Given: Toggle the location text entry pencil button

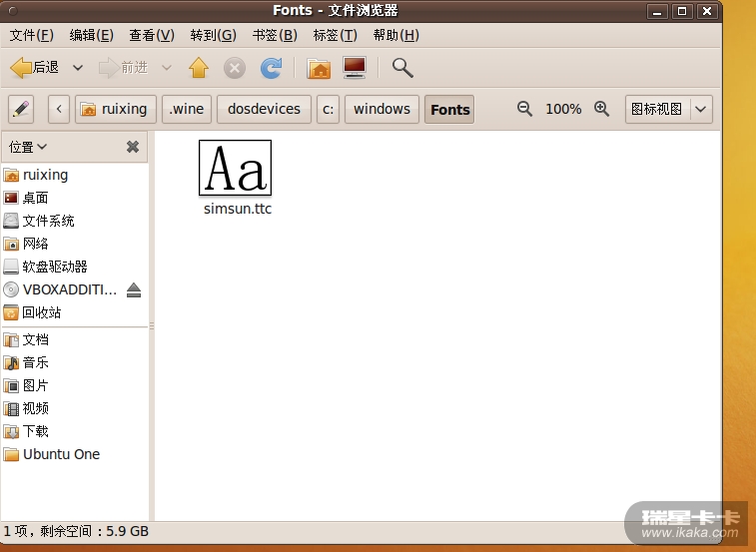Looking at the screenshot, I should (x=21, y=109).
